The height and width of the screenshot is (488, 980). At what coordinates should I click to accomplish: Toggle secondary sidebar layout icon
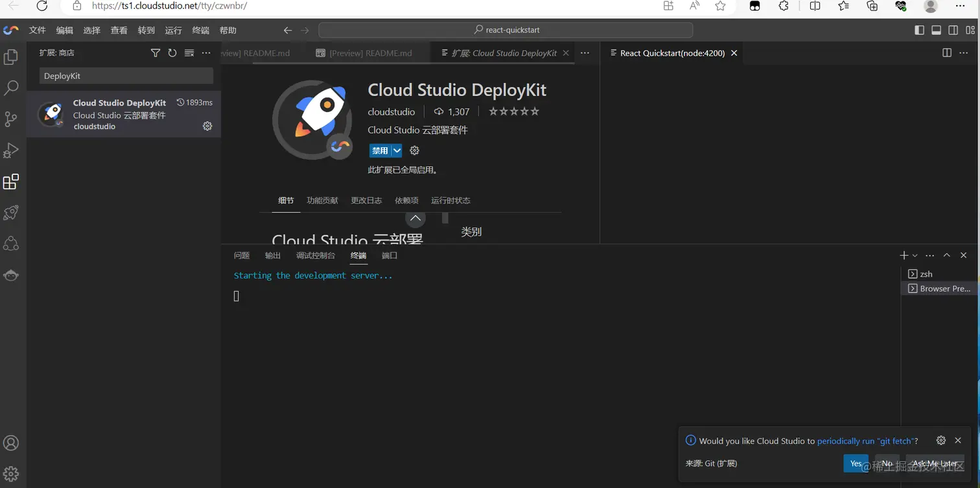[953, 30]
